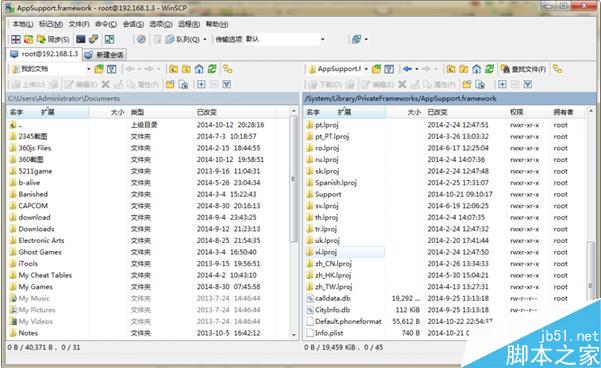Click the open directory icon in the remote panel

click(376, 69)
